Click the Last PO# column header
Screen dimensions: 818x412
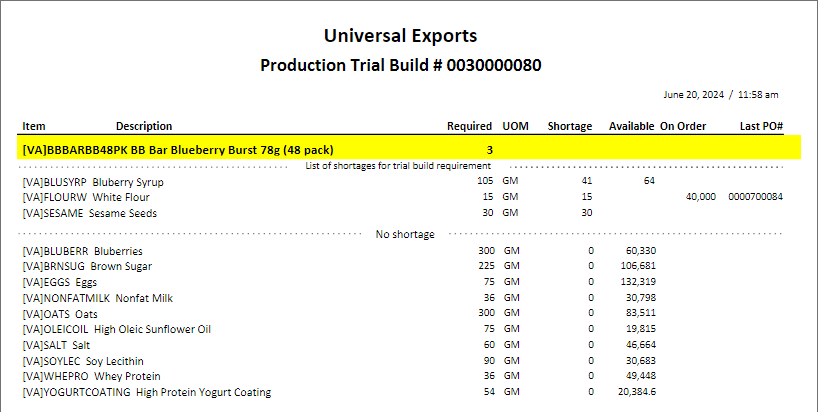tap(761, 126)
